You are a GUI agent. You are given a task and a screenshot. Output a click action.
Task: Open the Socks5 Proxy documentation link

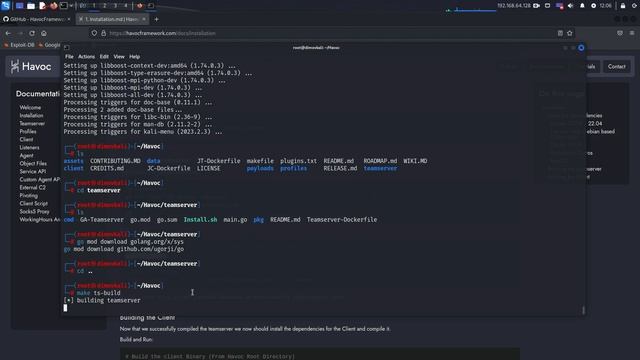pyautogui.click(x=34, y=211)
